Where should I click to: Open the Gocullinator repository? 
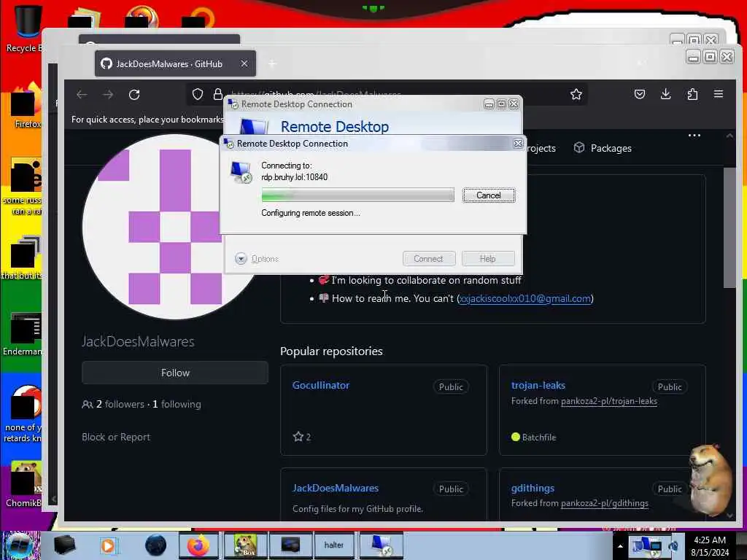point(321,385)
